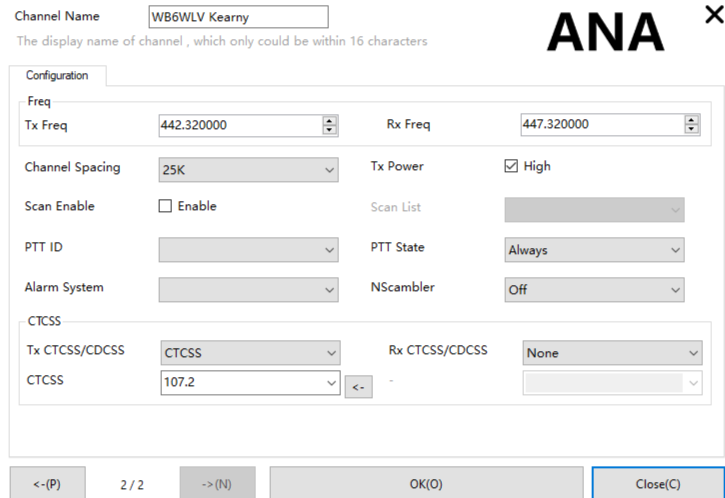Open the Rx CTCSS/CDCSS dropdown
Viewport: 725px width, 498px height.
612,353
